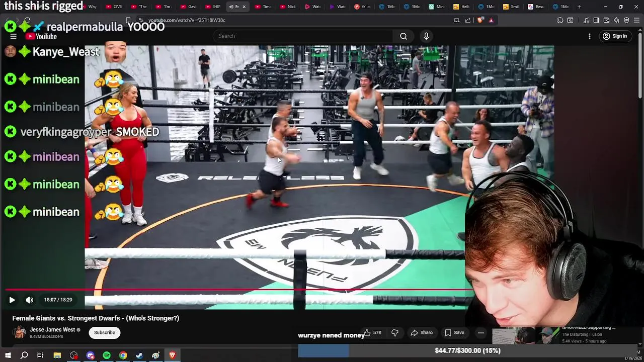The image size is (644, 362).
Task: Open the browser main menu
Action: (x=636, y=20)
